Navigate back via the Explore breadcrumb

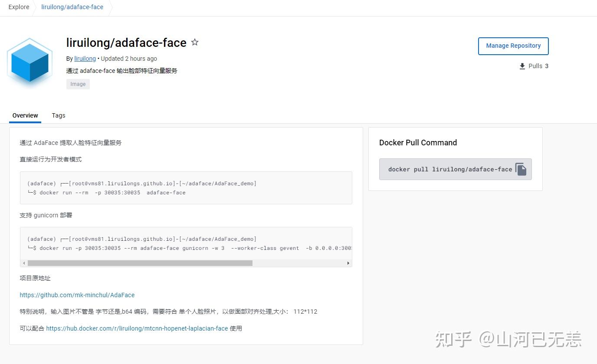[x=19, y=7]
